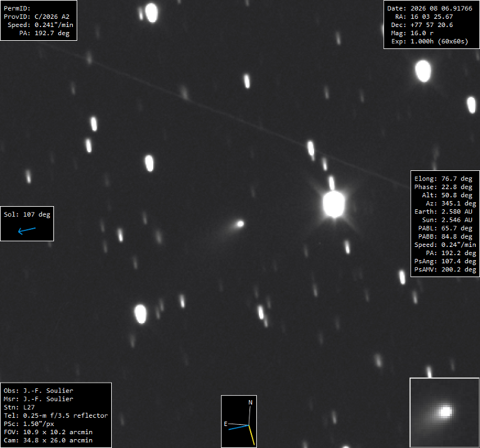
Task: Click the Stn: L27 station code
Action: click(19, 407)
